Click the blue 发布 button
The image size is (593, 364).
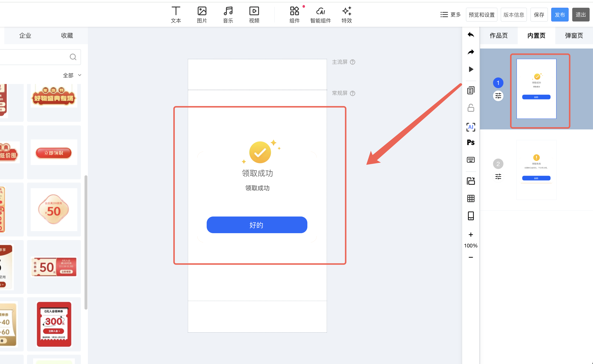point(560,15)
